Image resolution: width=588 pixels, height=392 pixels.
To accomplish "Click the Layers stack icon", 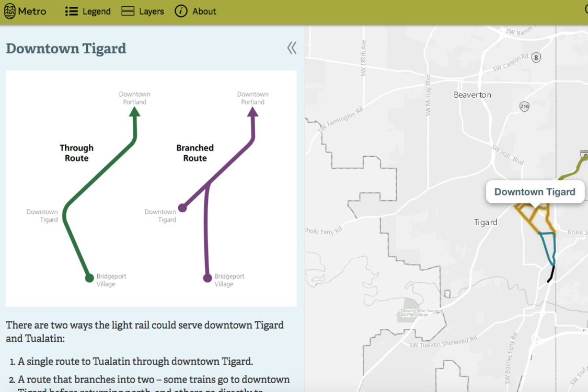I will [128, 11].
